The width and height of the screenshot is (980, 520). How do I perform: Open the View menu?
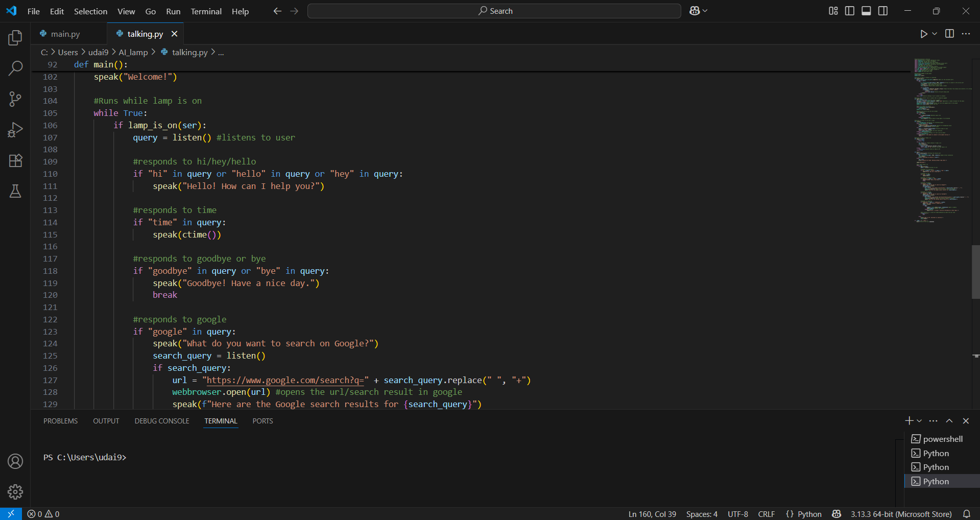click(126, 11)
